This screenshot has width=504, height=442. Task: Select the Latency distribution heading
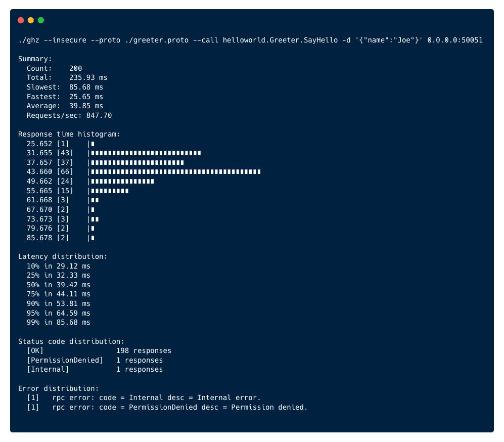(63, 256)
